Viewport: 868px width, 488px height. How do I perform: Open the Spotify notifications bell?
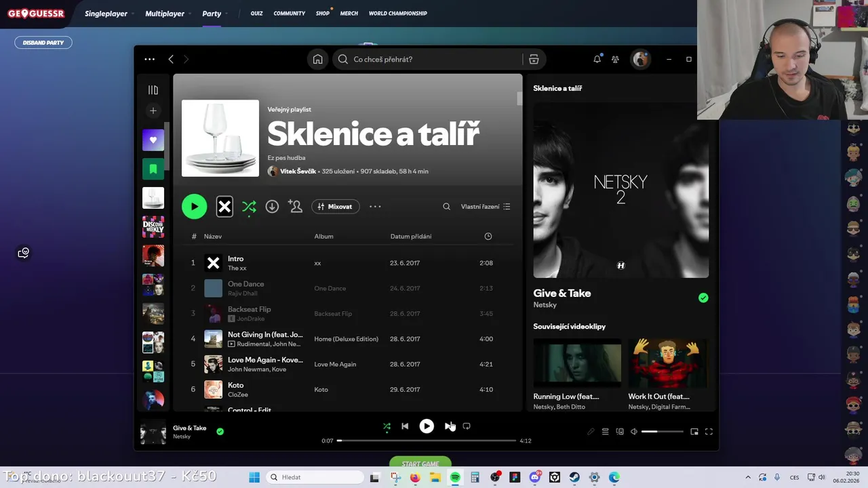597,60
